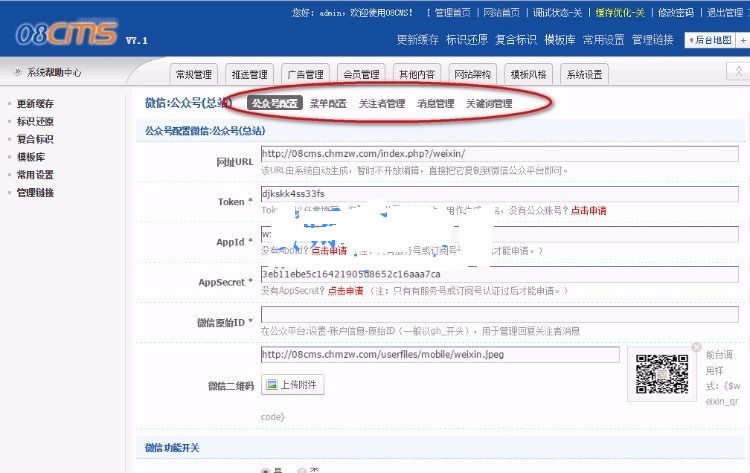Switch to the 会员管理 tab
This screenshot has height=473, width=750.
tap(362, 75)
